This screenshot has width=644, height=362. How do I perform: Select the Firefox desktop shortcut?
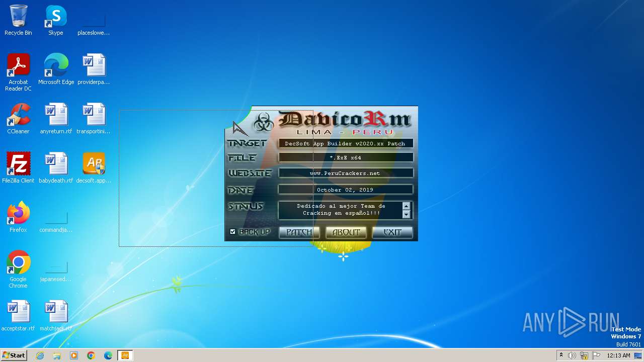18,217
